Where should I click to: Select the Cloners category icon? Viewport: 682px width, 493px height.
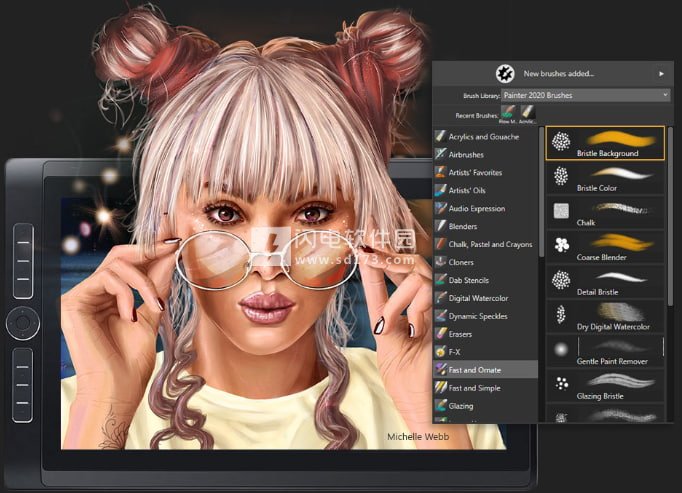click(x=441, y=262)
